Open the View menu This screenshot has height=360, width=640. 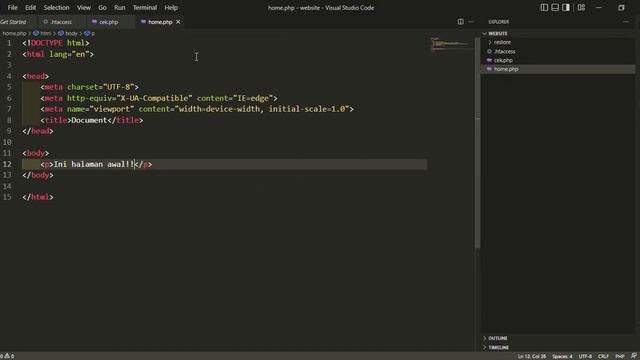pyautogui.click(x=84, y=7)
